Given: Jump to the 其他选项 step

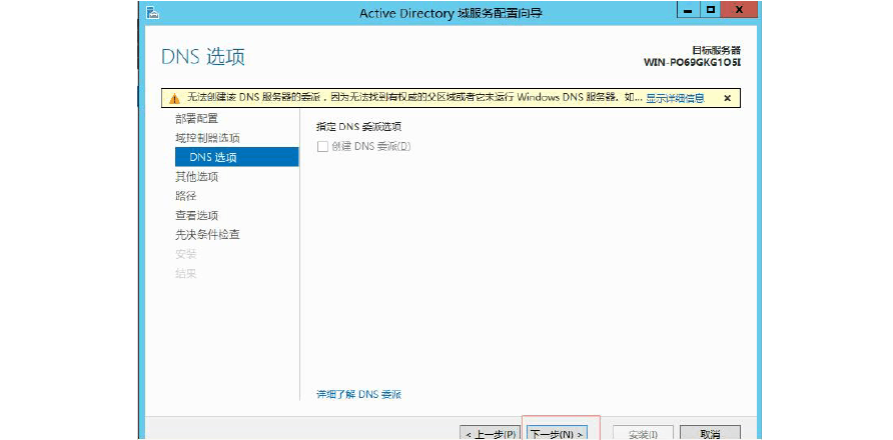Looking at the screenshot, I should 196,177.
